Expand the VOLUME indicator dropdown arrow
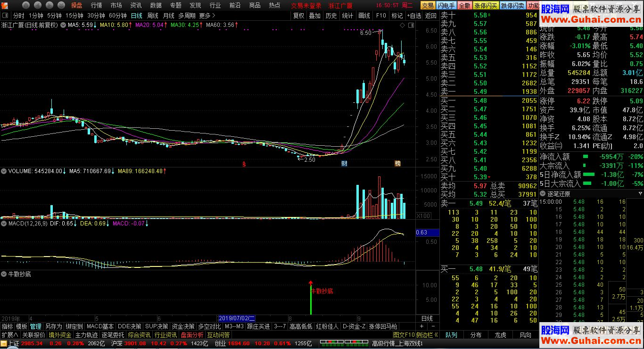 (4, 171)
